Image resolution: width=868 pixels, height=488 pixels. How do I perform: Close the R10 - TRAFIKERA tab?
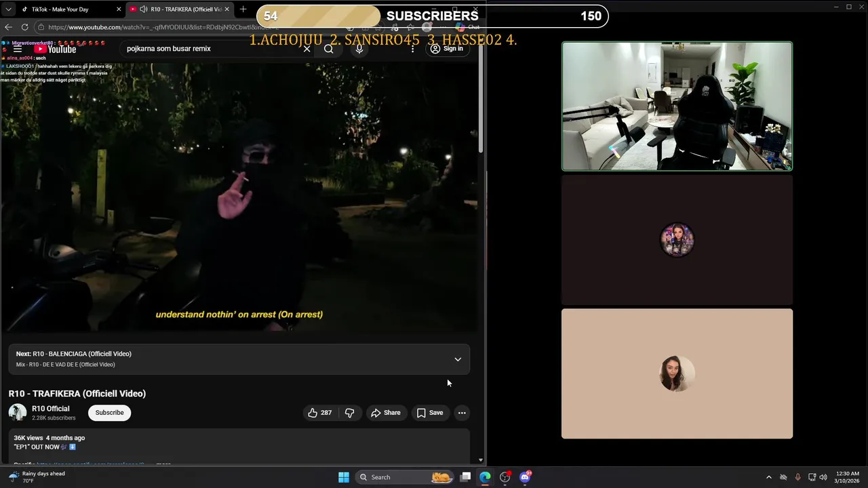click(226, 9)
